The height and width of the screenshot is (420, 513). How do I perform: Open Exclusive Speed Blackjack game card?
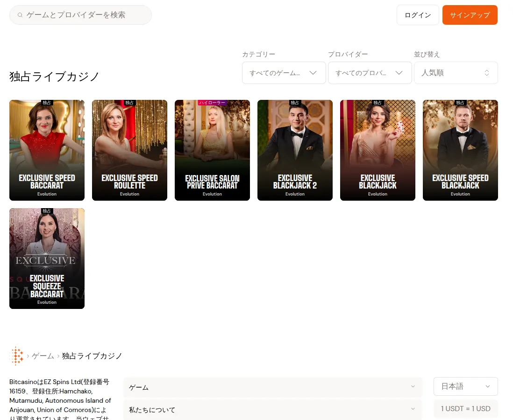460,150
